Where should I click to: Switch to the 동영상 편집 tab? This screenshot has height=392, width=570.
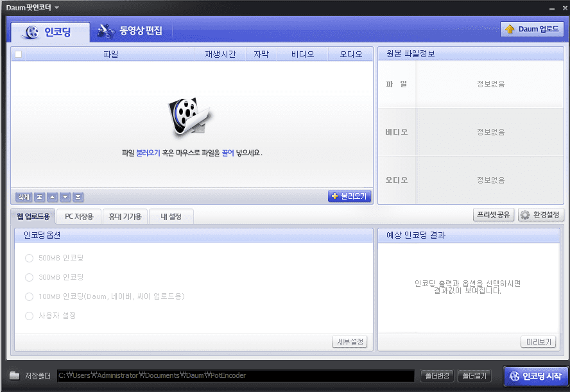tap(131, 31)
